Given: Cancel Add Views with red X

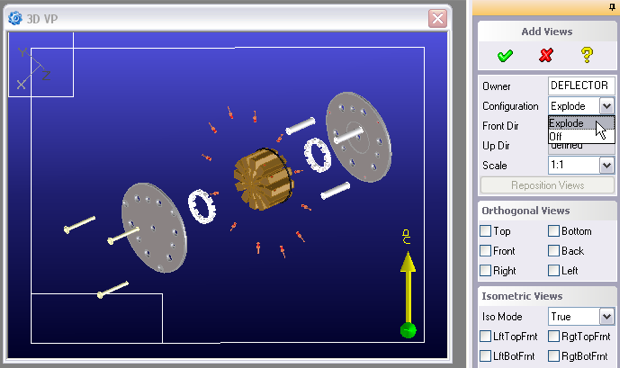Looking at the screenshot, I should coord(546,55).
